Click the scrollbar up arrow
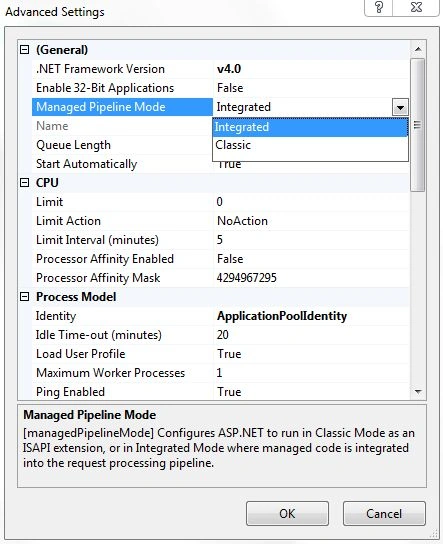Screen dimensions: 443x544 tap(418, 49)
